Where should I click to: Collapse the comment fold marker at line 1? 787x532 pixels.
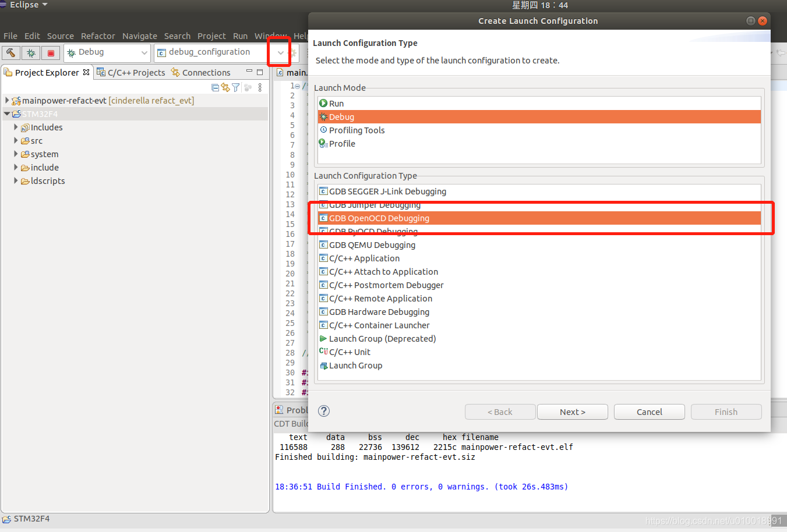click(x=297, y=86)
